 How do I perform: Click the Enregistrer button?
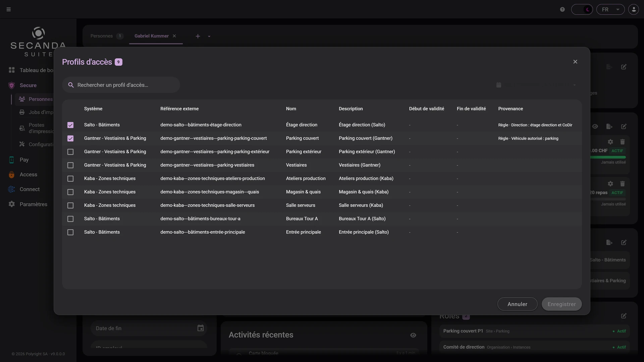tap(561, 304)
